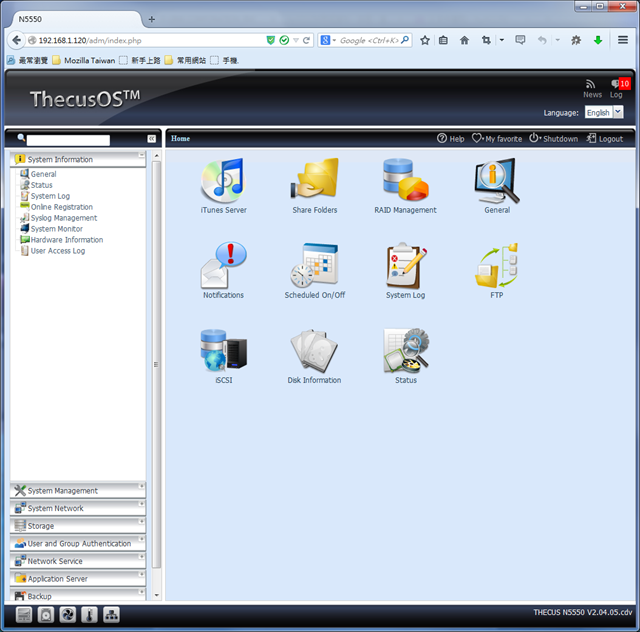Screen dimensions: 640x632
Task: Open the FTP shortcut icon
Action: pos(497,265)
